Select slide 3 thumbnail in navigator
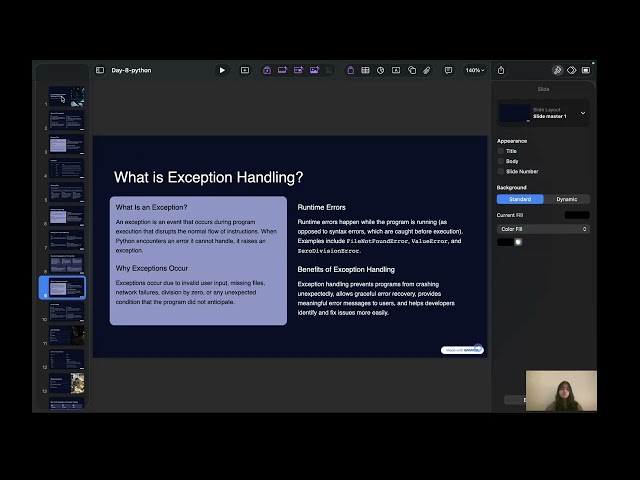 pos(67,144)
